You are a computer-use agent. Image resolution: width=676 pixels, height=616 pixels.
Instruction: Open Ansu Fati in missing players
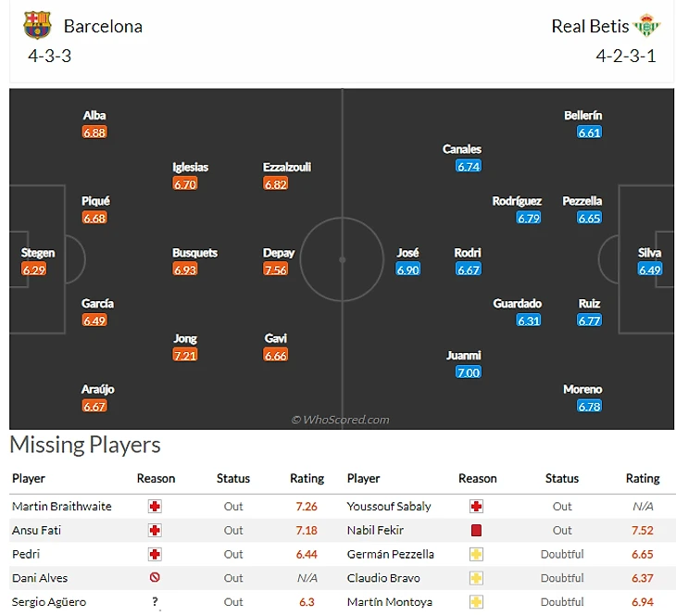click(x=37, y=531)
